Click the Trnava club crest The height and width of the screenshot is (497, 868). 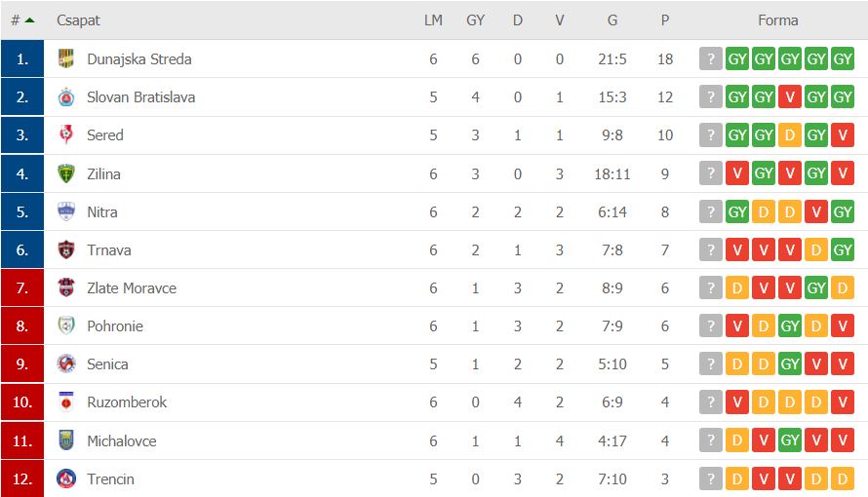click(66, 249)
